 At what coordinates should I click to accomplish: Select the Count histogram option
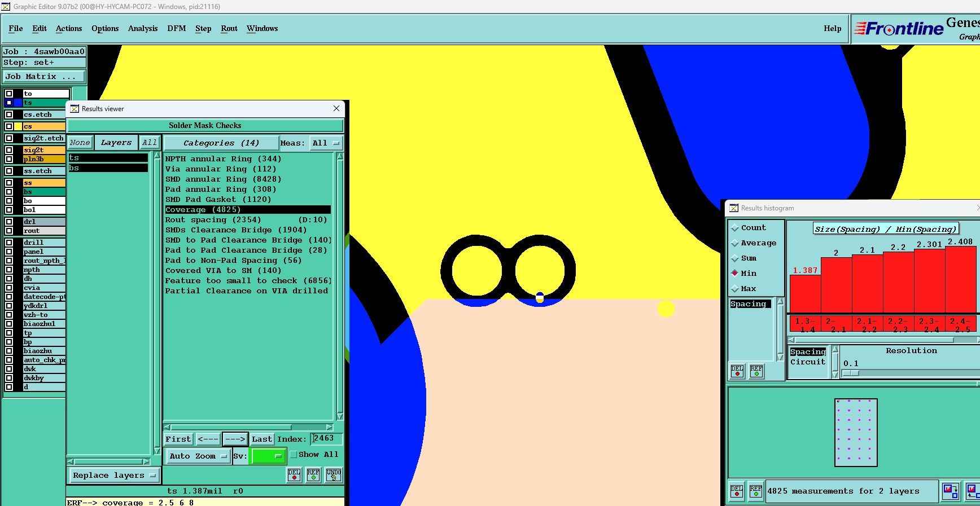tap(735, 228)
